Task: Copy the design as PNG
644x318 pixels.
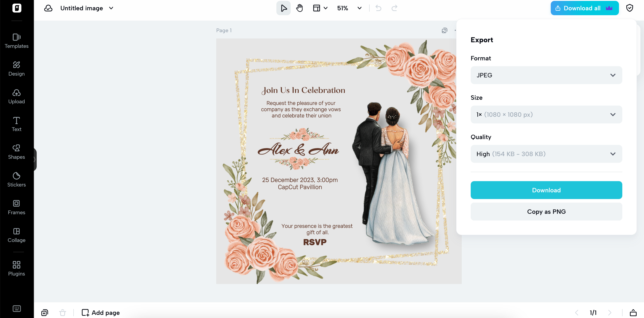Action: tap(546, 212)
